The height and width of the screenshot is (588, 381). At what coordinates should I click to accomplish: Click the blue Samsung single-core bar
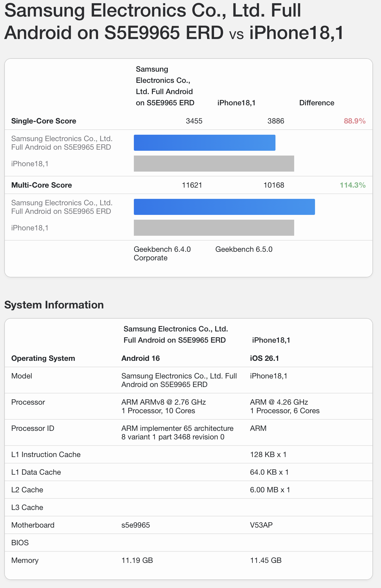point(204,143)
